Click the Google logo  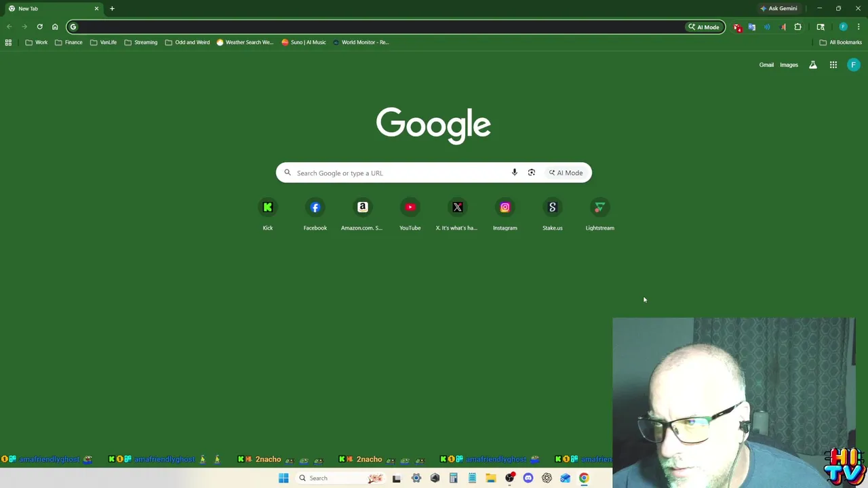pos(433,125)
